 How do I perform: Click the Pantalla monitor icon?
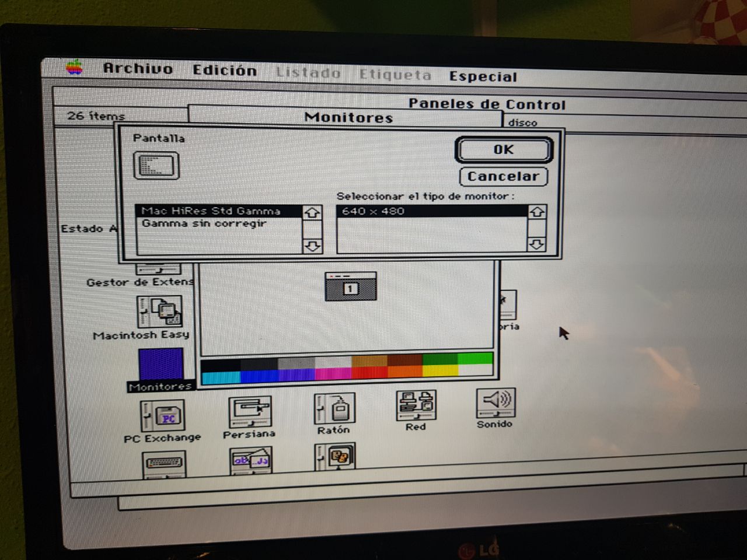pyautogui.click(x=156, y=166)
